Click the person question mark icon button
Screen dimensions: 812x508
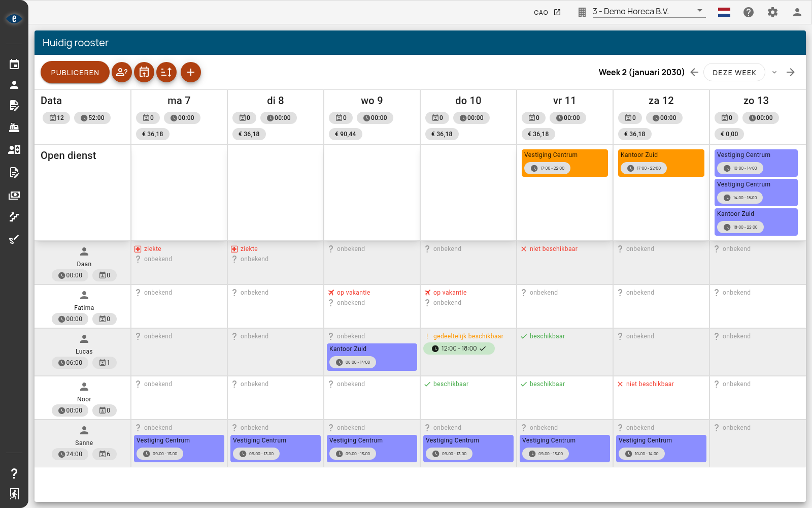(x=122, y=72)
